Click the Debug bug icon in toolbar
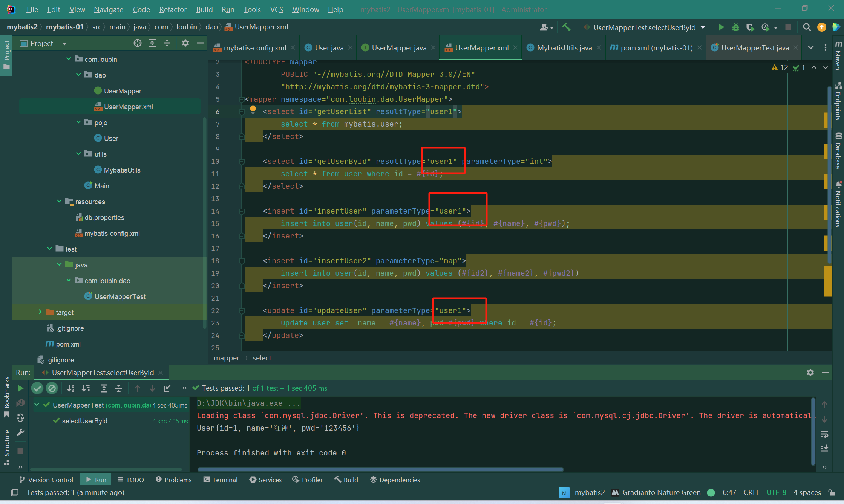The height and width of the screenshot is (504, 844). point(735,27)
